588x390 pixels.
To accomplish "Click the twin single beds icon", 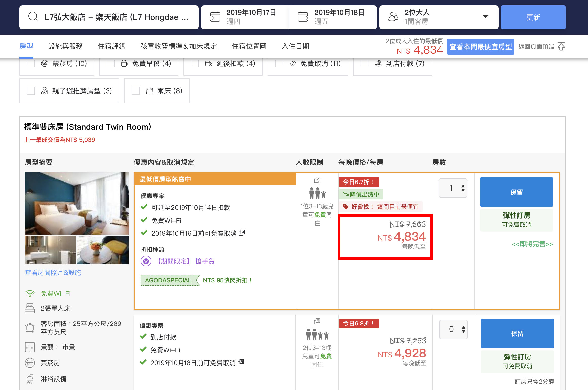I will tap(30, 308).
